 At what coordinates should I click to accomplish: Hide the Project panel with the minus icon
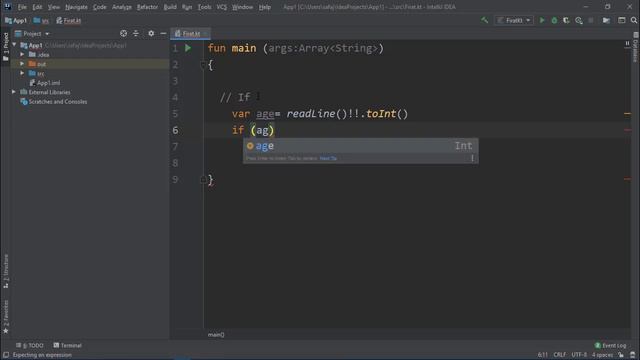click(163, 33)
